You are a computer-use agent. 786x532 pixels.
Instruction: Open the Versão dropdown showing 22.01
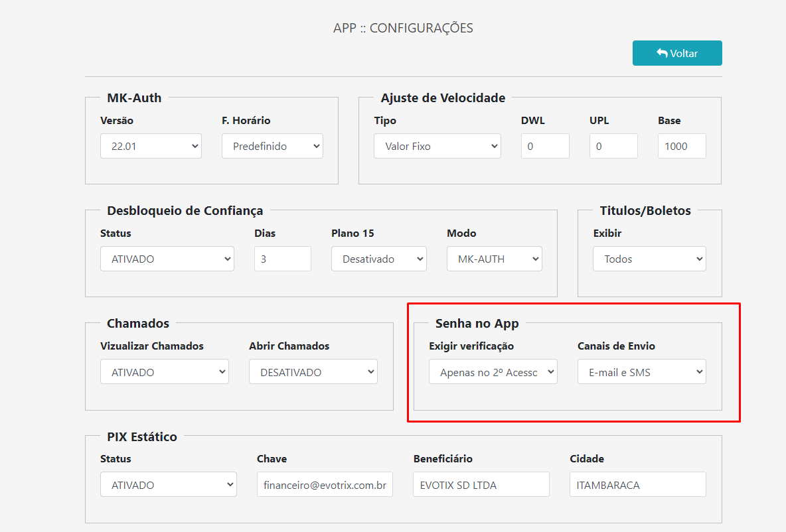click(151, 146)
